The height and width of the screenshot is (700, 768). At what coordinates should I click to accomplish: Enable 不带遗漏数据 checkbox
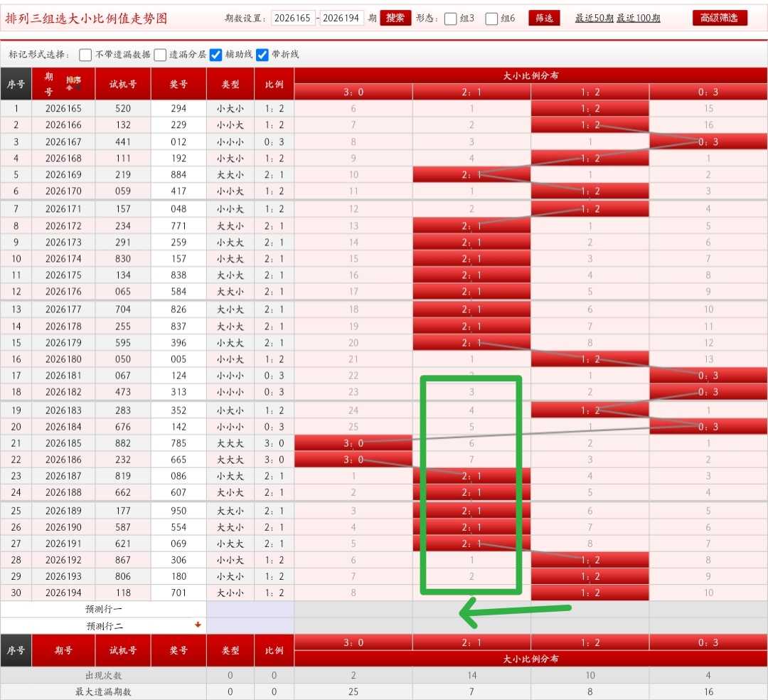(x=85, y=54)
